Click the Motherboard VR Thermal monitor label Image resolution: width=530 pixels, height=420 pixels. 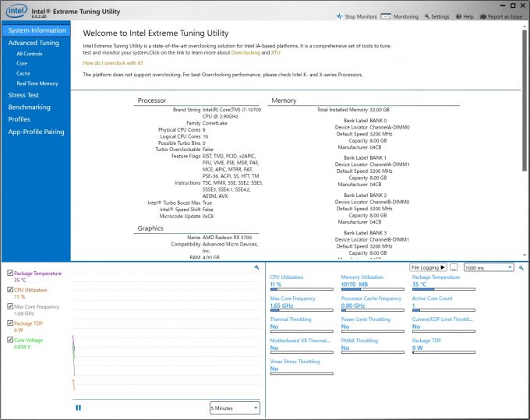(x=300, y=341)
